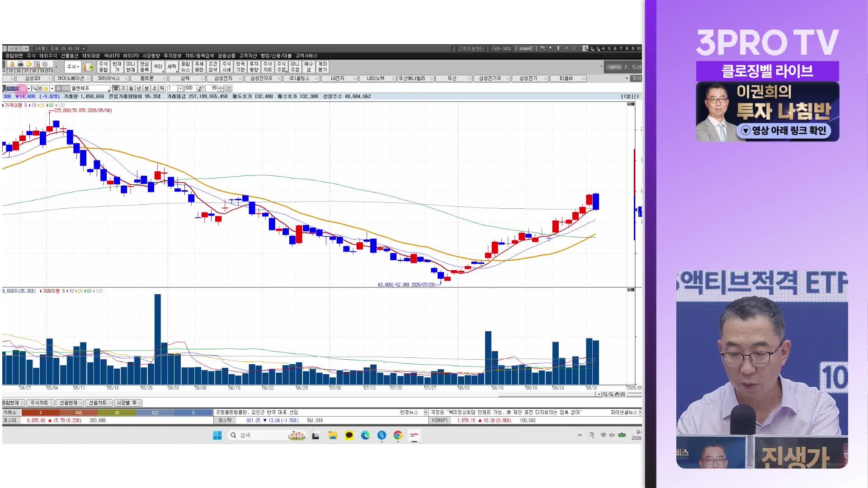Click the 관심종목 toolbar button
This screenshot has height=488, width=868.
144,67
